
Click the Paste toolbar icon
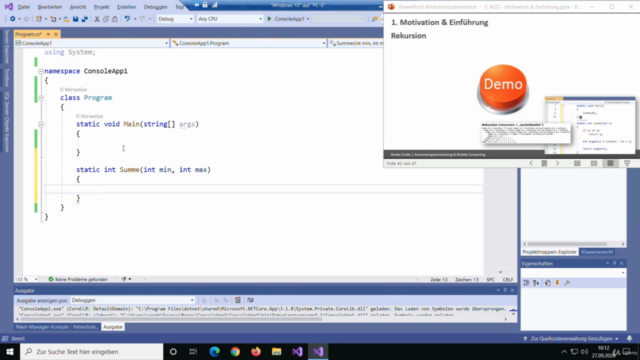click(115, 19)
